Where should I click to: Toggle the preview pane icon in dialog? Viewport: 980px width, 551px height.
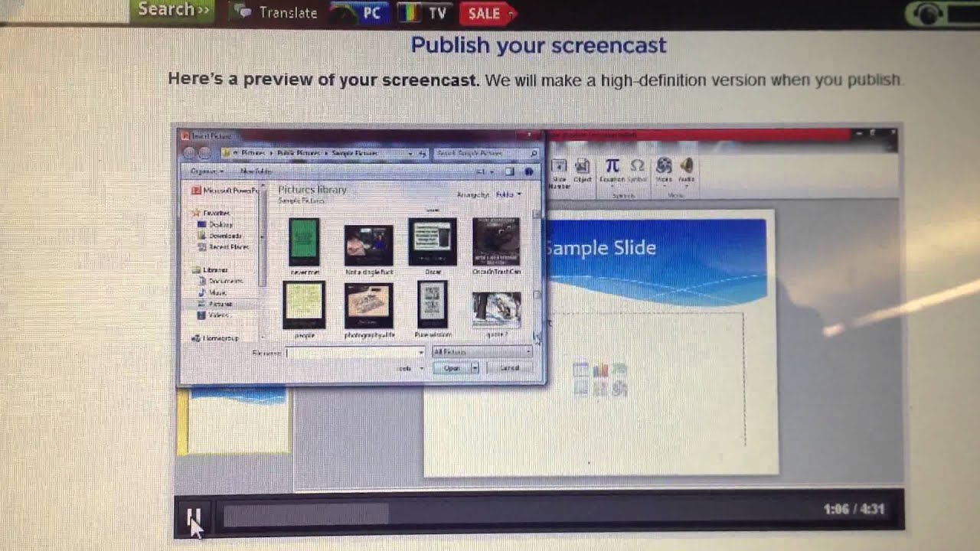[x=509, y=172]
